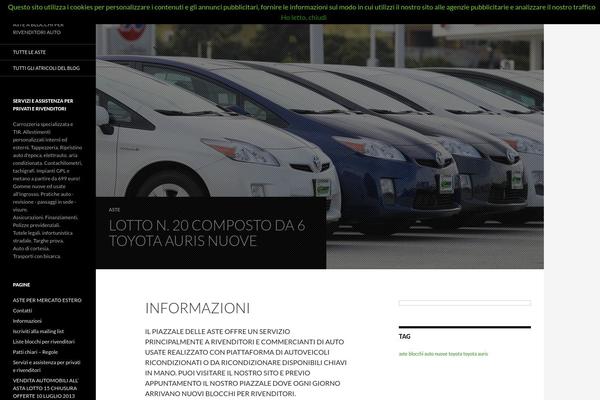The height and width of the screenshot is (400, 600).
Task: Open 'Tutti gli atricoli del blog' menu item
Action: [46, 68]
